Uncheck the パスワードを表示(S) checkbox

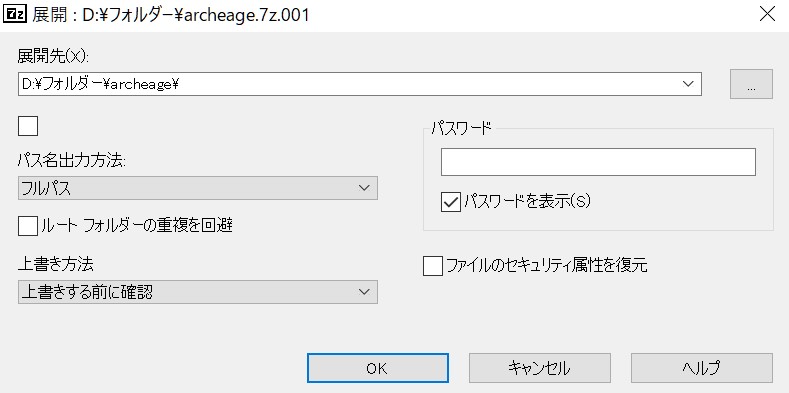pyautogui.click(x=451, y=202)
